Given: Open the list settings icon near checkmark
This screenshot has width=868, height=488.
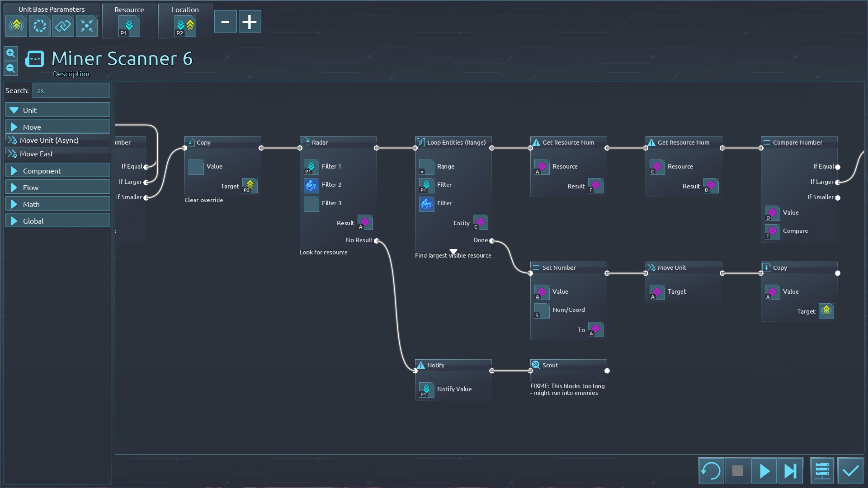Looking at the screenshot, I should 822,471.
